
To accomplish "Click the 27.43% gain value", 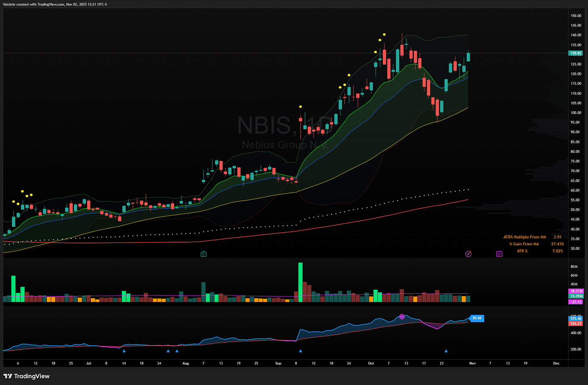I will click(x=557, y=244).
